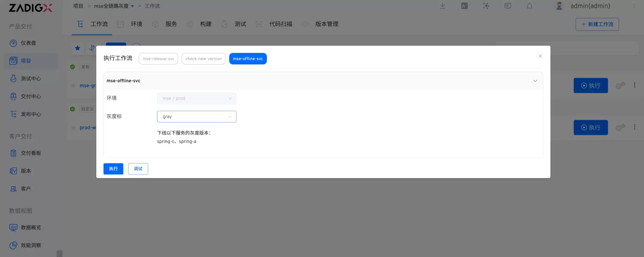This screenshot has height=257, width=644.
Task: Open 效能洞察 in the sidebar
Action: (x=25, y=245)
